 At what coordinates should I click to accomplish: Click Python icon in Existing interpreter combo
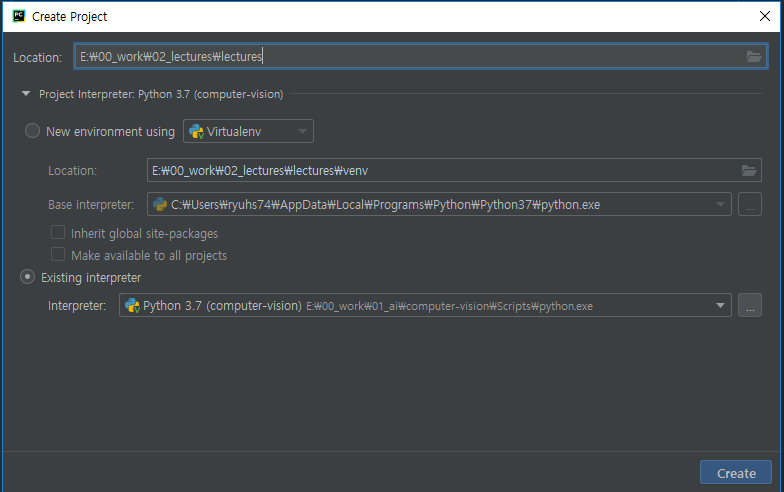coord(132,306)
